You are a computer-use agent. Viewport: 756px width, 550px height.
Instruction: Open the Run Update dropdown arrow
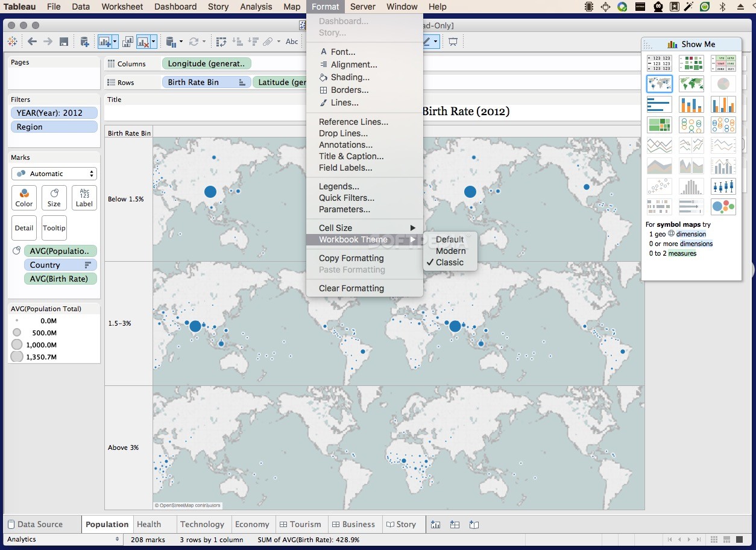pyautogui.click(x=204, y=42)
